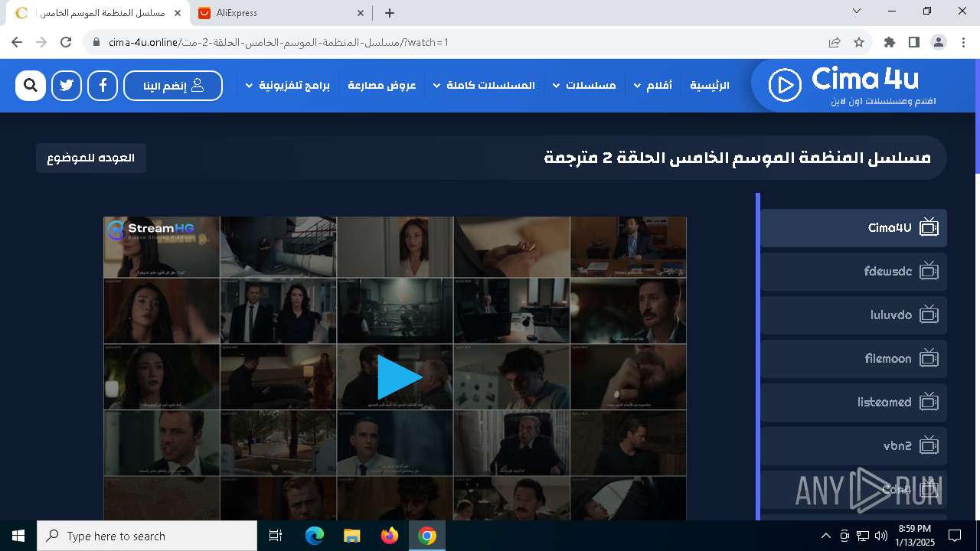Open the Facebook social icon
This screenshot has width=980, height=551.
point(103,86)
